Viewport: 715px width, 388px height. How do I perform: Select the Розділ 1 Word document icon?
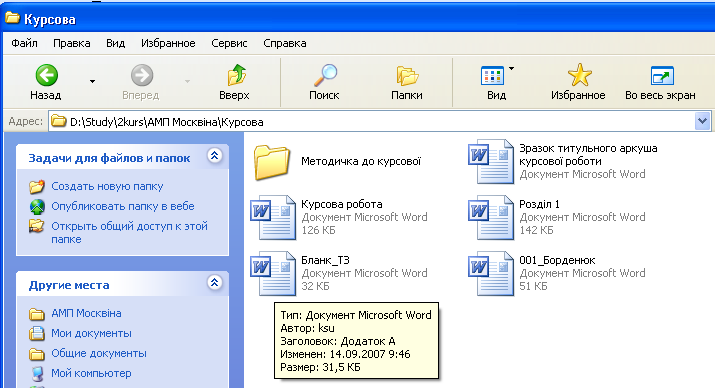point(491,217)
